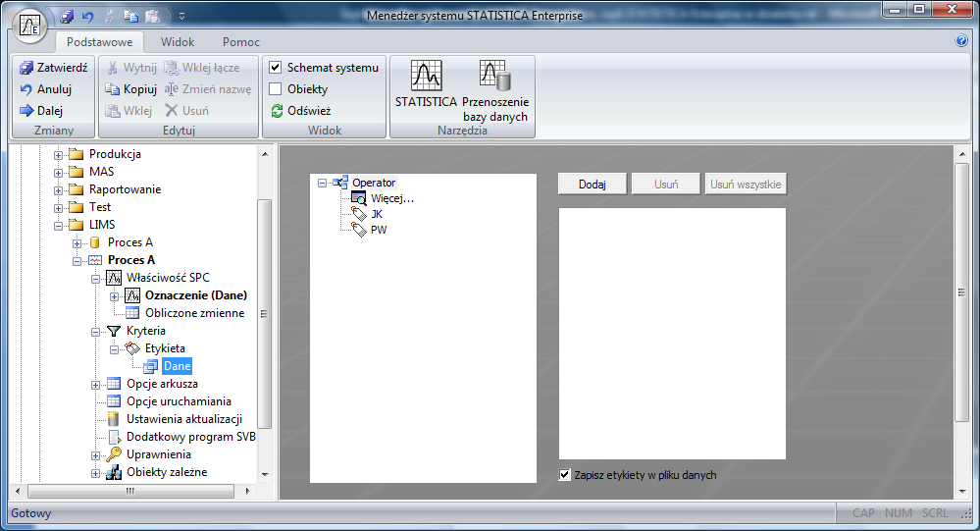This screenshot has height=531, width=980.
Task: Open the Pomoc ribbon tab
Action: (241, 42)
